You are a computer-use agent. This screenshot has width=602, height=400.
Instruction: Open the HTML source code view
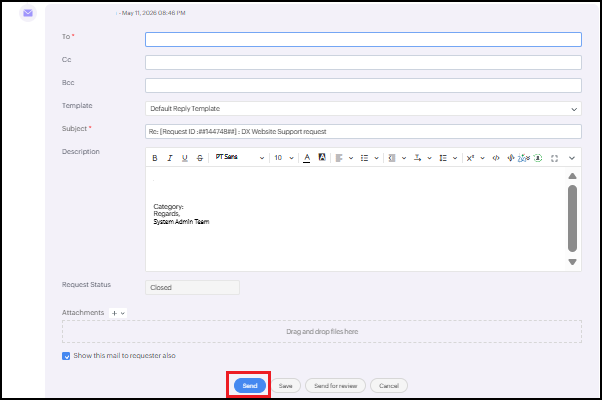496,158
